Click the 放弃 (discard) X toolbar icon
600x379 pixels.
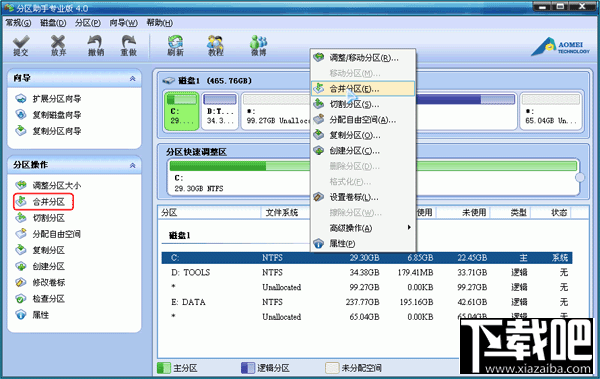pos(58,46)
